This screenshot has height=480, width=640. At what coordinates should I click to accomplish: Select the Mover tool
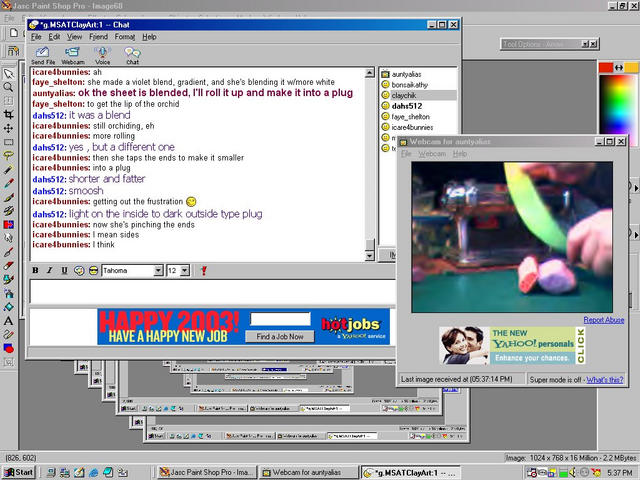tap(9, 129)
